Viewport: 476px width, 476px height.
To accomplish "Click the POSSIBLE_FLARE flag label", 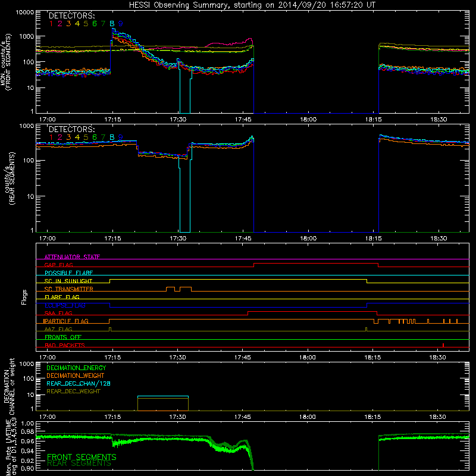I will (68, 273).
